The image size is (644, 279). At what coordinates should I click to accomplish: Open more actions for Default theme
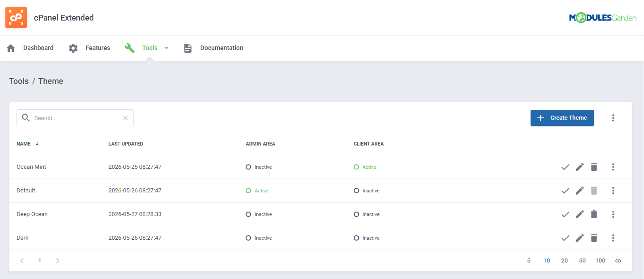[613, 191]
